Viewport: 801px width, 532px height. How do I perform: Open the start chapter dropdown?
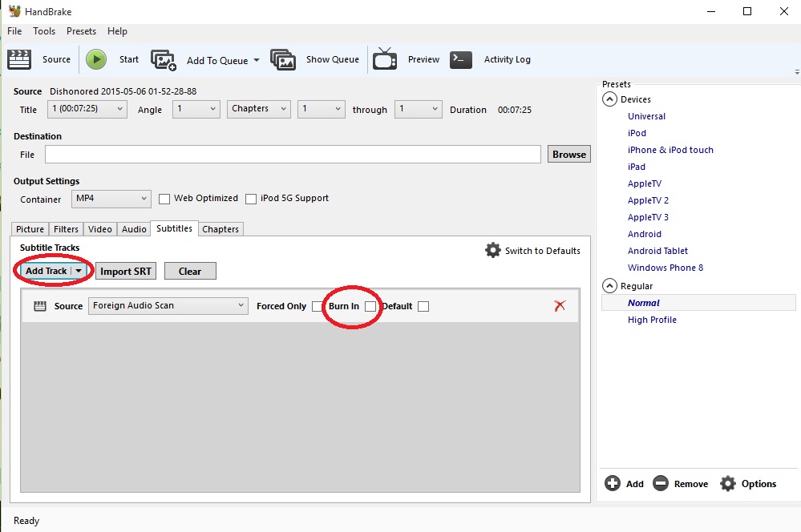322,109
